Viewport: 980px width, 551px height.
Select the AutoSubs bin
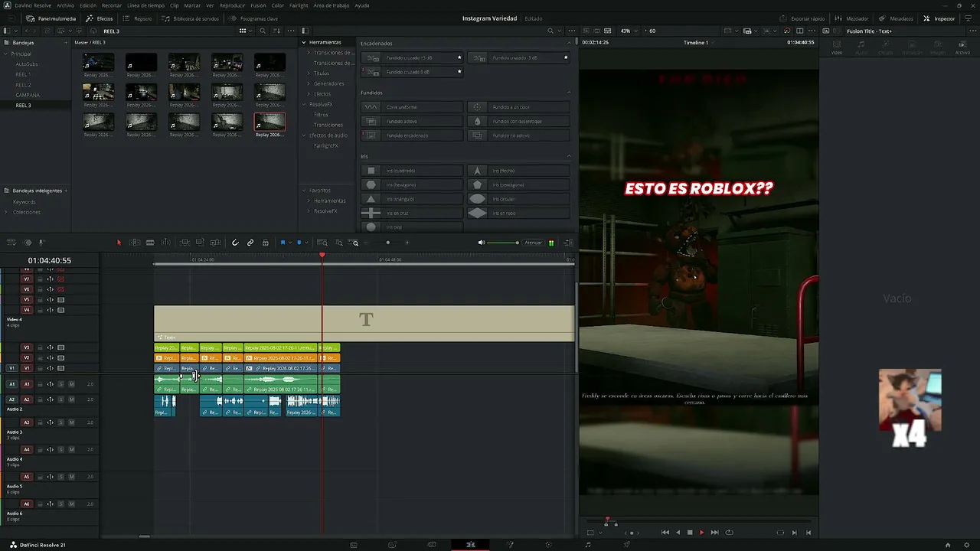(26, 64)
